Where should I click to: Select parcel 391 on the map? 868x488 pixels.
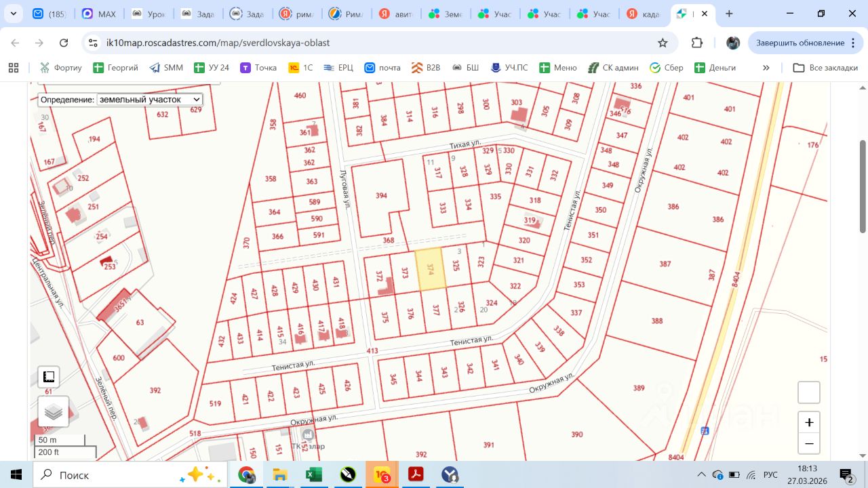489,445
